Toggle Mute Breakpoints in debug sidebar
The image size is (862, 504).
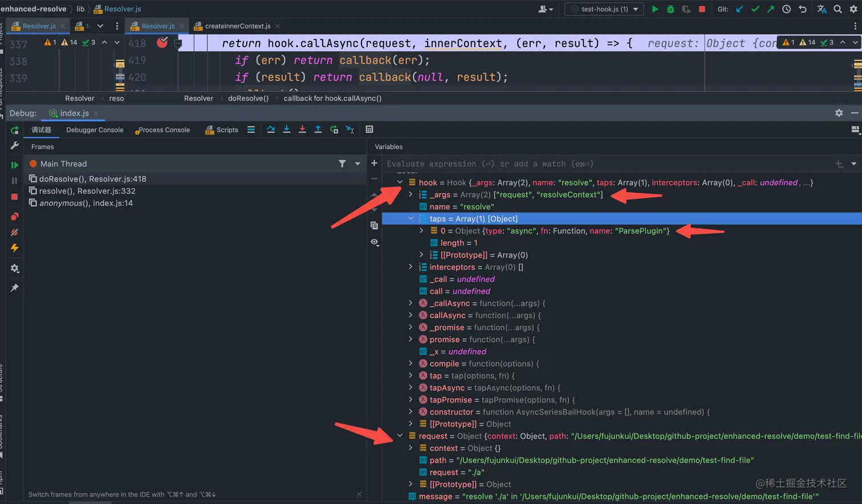pos(15,233)
